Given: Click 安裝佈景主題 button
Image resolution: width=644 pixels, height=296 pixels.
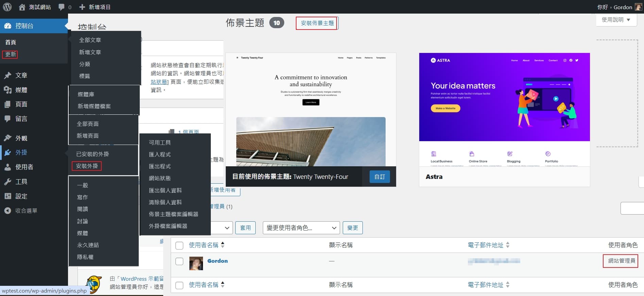Looking at the screenshot, I should (317, 23).
